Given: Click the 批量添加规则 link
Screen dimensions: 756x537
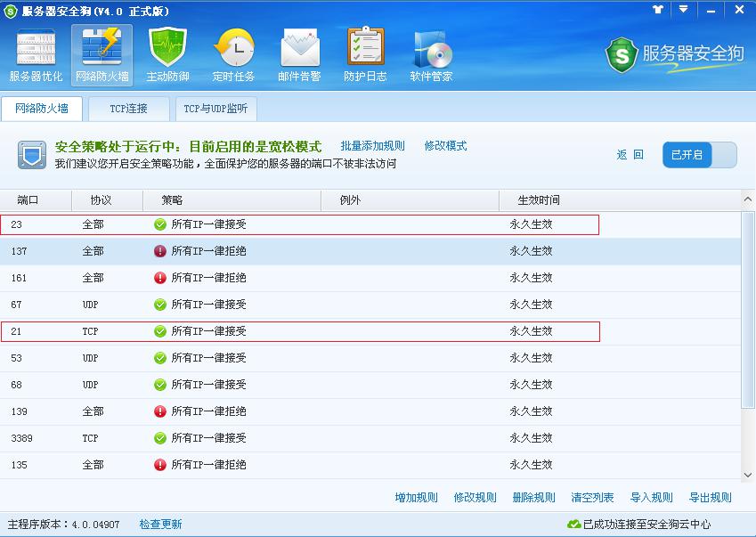Looking at the screenshot, I should tap(374, 144).
